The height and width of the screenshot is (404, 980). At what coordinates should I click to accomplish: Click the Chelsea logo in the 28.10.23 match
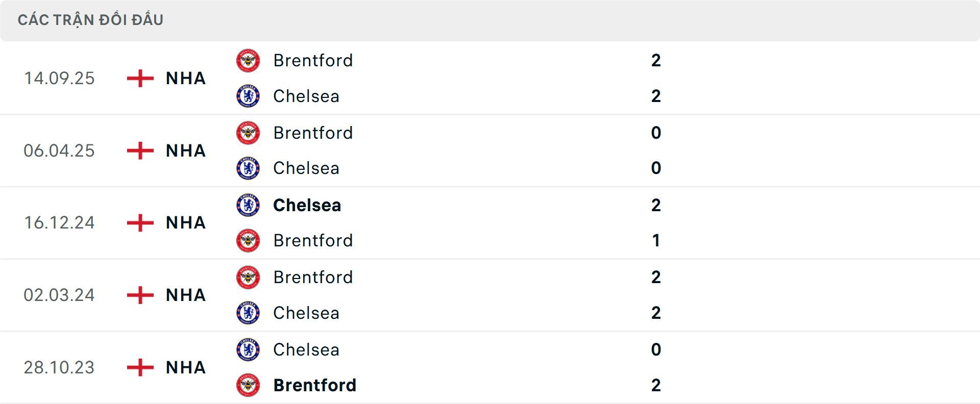pos(247,350)
